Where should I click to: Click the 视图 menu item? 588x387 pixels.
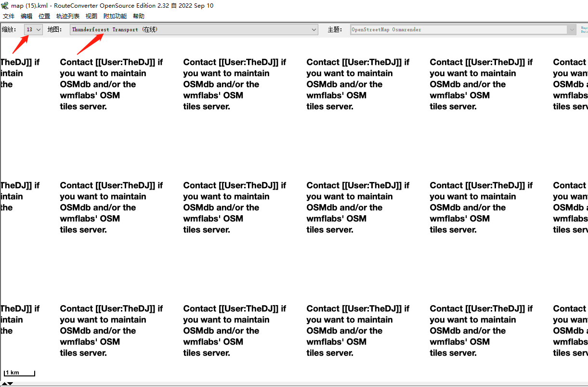[91, 16]
